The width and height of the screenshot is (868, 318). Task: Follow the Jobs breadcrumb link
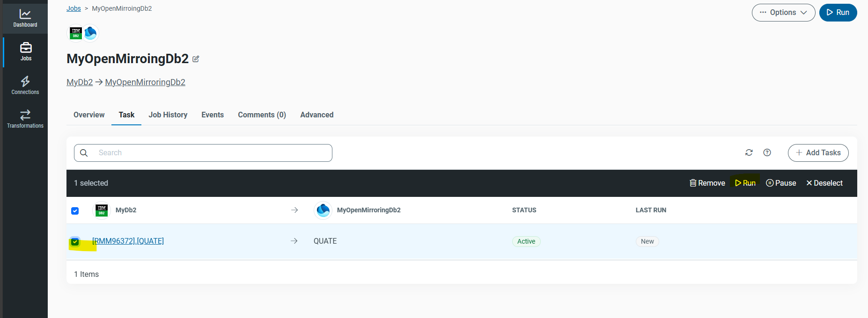(74, 8)
